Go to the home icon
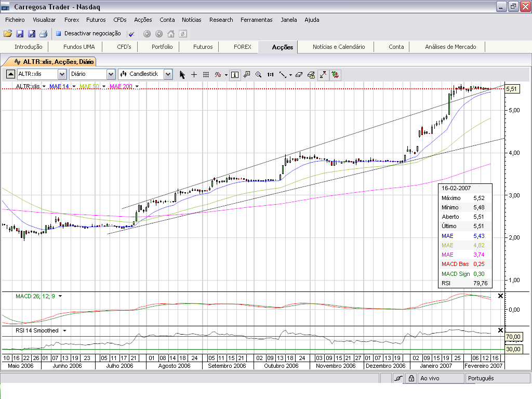 (x=171, y=34)
